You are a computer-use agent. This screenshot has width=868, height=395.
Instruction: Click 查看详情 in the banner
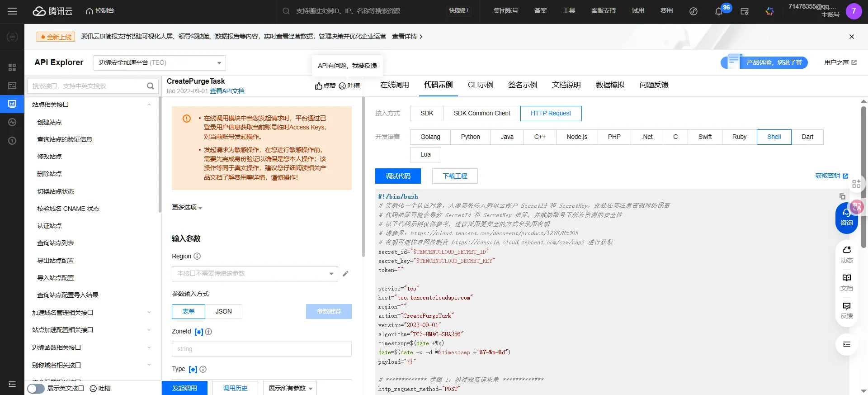[x=407, y=37]
